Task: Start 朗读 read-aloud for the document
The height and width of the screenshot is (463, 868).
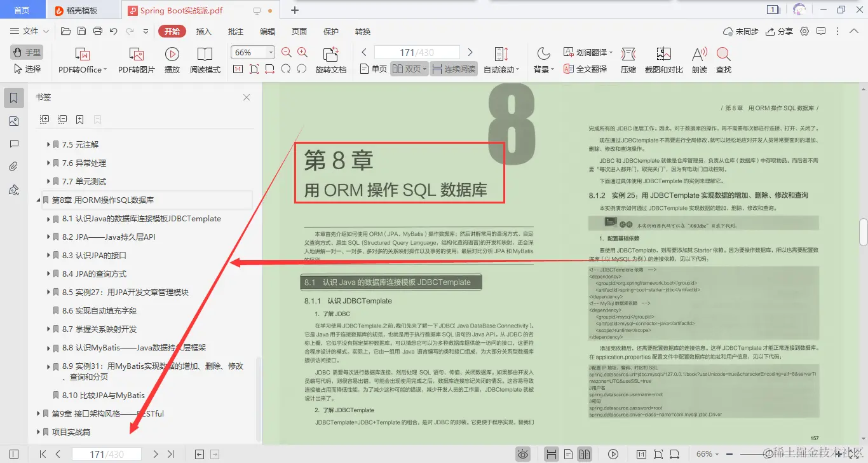Action: [698, 60]
